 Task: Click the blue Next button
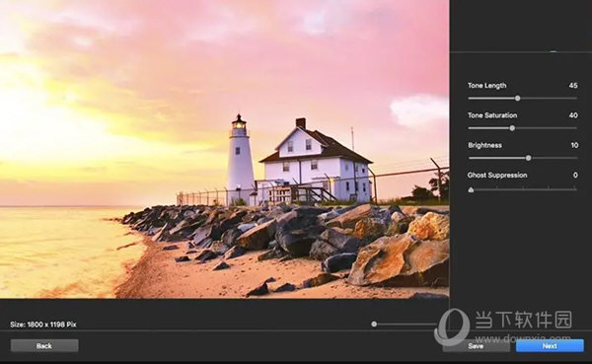coord(550,346)
